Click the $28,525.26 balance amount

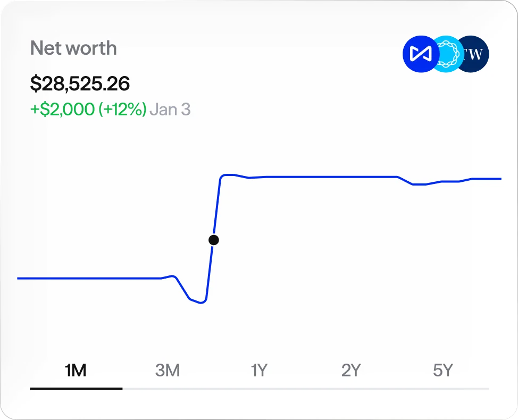tap(80, 83)
